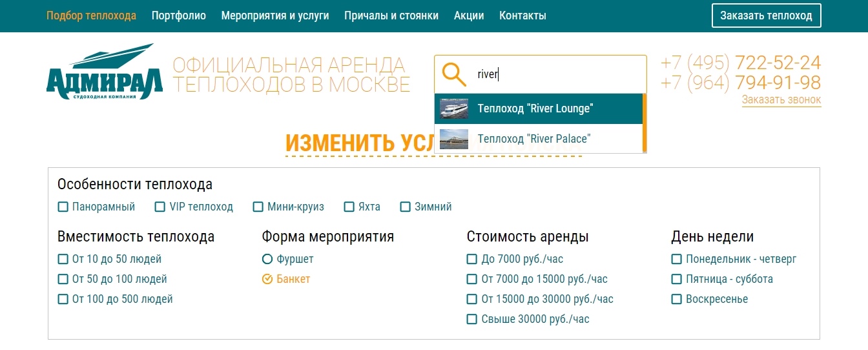This screenshot has height=350, width=868.
Task: Open River Lounge ship thumbnail
Action: coord(453,108)
